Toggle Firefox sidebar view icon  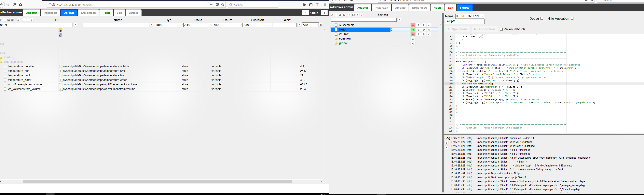311,5
